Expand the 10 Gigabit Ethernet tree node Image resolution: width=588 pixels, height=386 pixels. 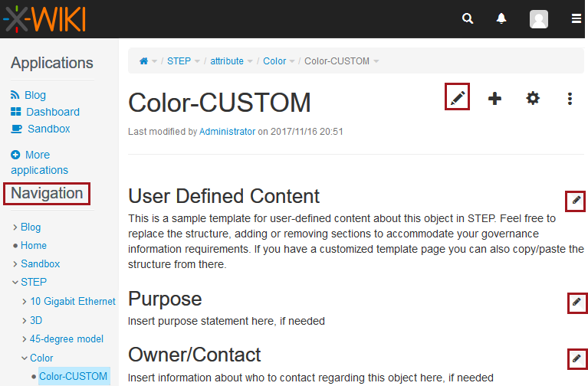point(25,302)
